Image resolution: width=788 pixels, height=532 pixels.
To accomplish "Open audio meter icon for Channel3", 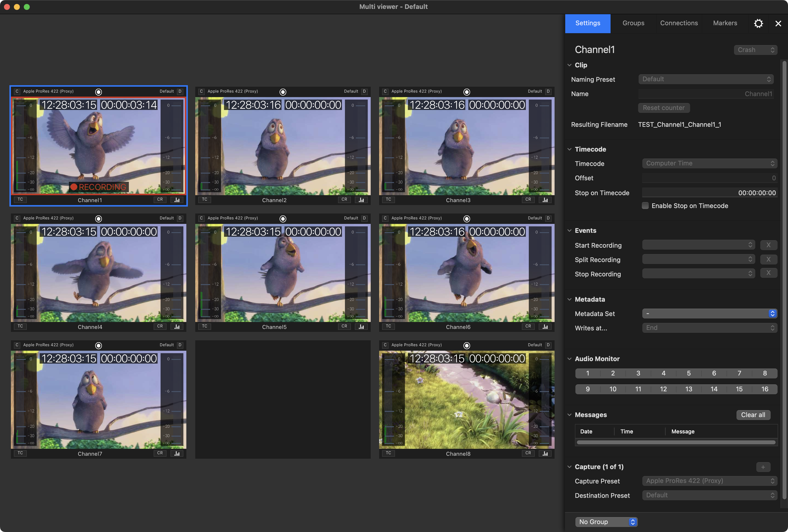I will tap(545, 200).
